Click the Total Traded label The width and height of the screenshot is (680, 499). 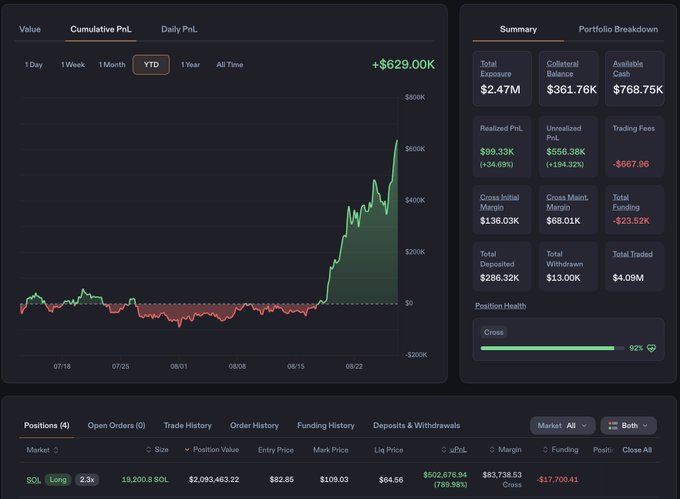[632, 254]
